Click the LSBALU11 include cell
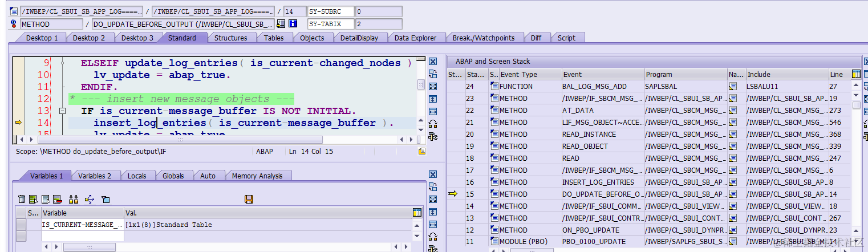The height and width of the screenshot is (252, 868). point(787,86)
